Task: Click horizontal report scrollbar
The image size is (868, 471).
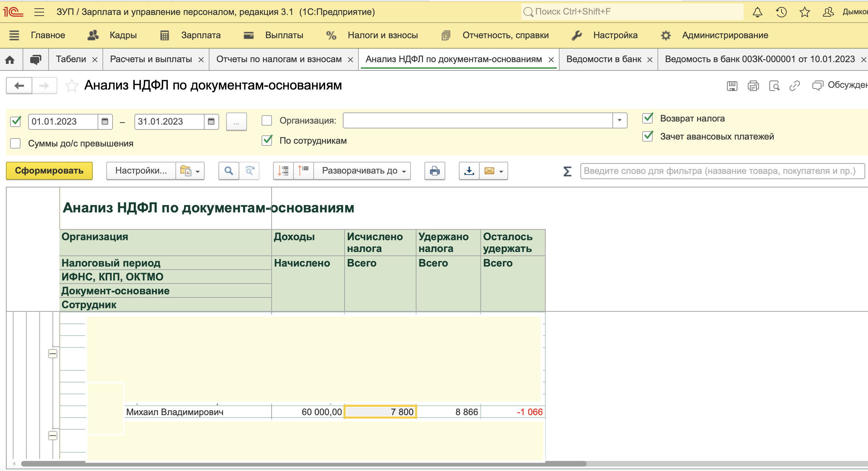Action: pyautogui.click(x=304, y=464)
